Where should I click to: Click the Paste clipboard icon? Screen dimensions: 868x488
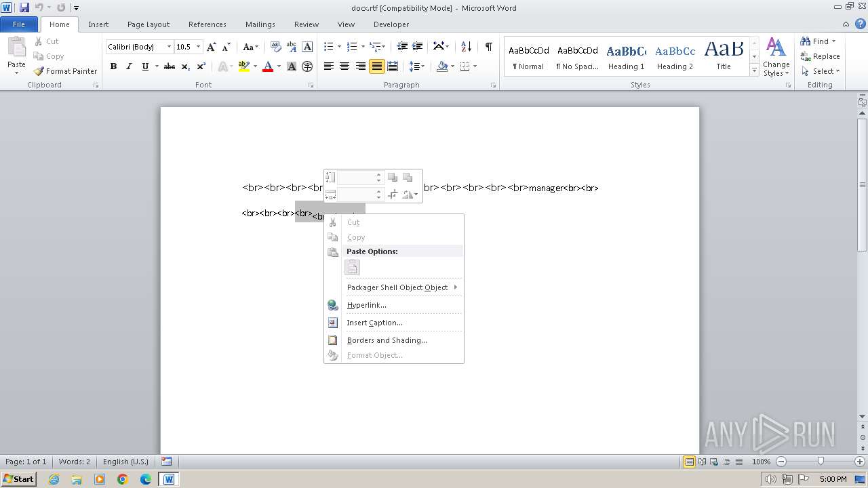coord(16,49)
